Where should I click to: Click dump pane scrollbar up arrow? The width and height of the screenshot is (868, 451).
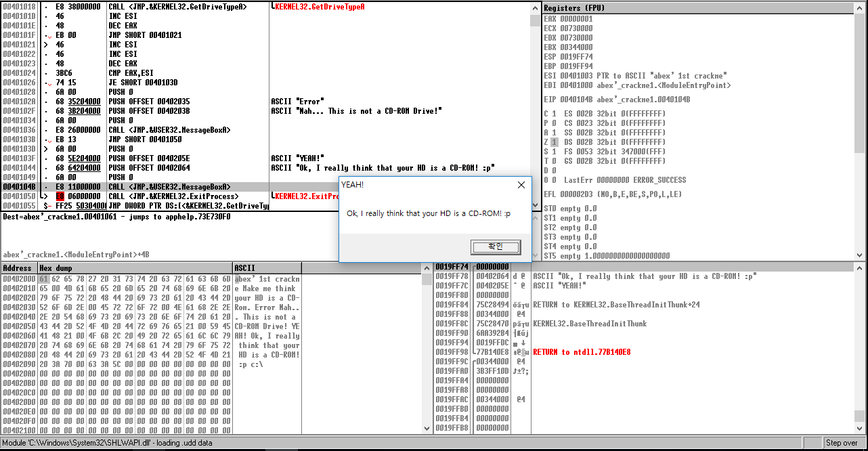tap(427, 268)
